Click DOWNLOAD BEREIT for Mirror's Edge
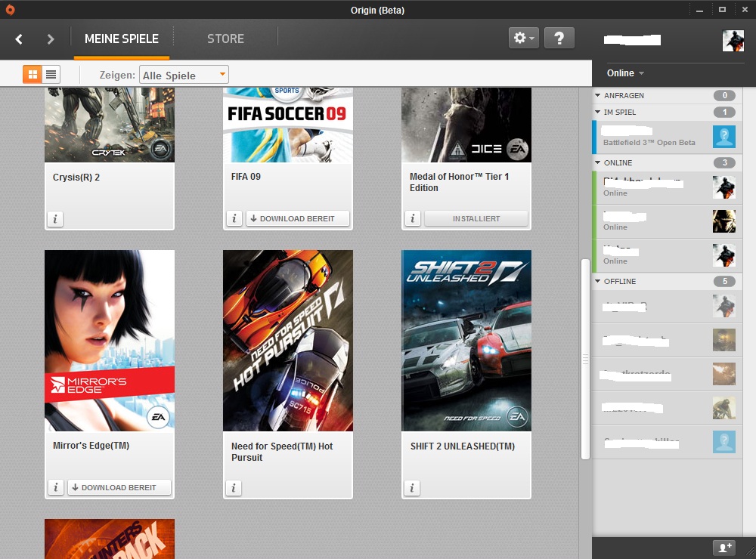756x559 pixels. (x=119, y=487)
